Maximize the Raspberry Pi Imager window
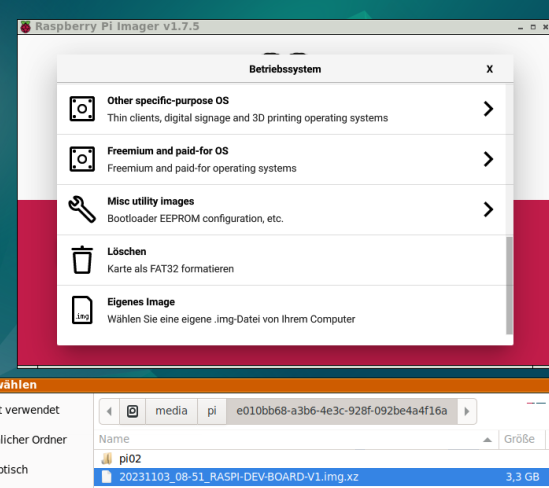 point(533,27)
